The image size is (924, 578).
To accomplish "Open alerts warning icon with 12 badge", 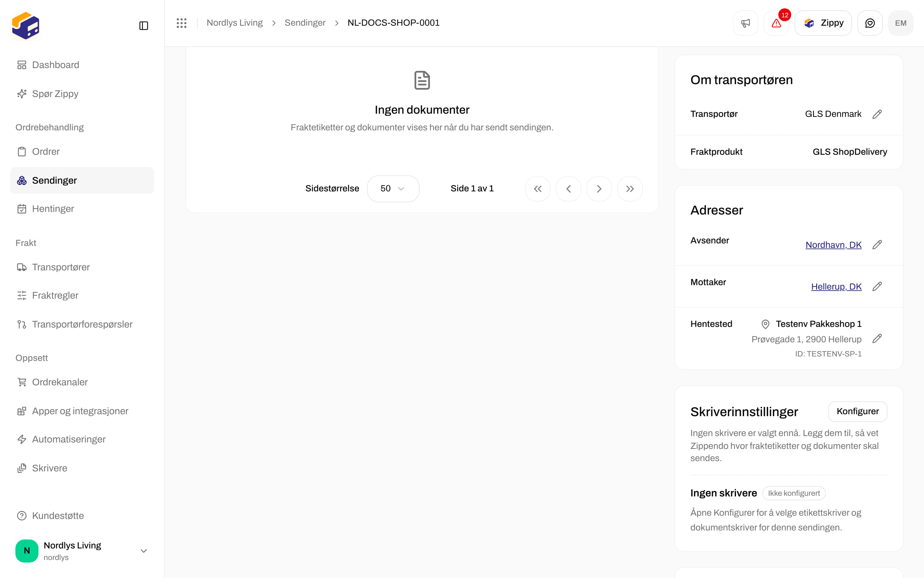I will click(x=776, y=23).
